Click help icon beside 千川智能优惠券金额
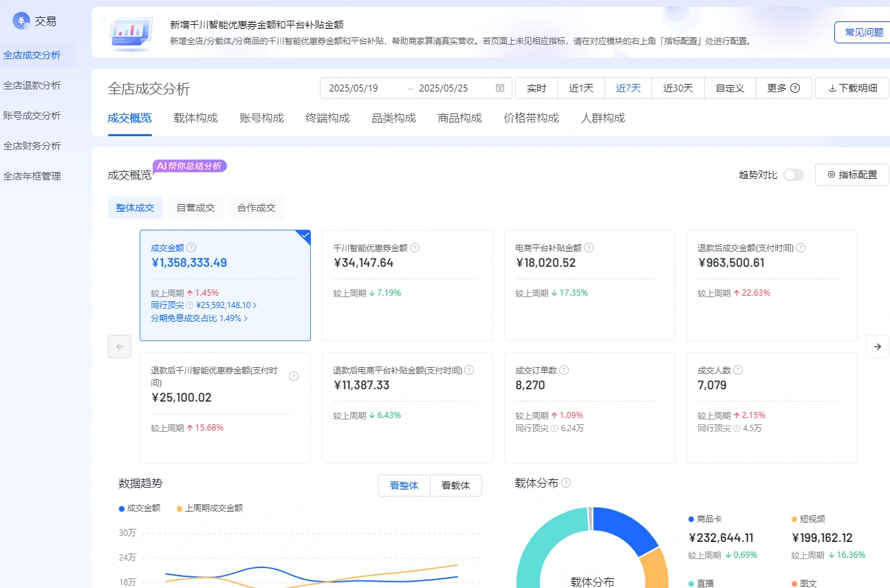Image resolution: width=890 pixels, height=588 pixels. (415, 248)
